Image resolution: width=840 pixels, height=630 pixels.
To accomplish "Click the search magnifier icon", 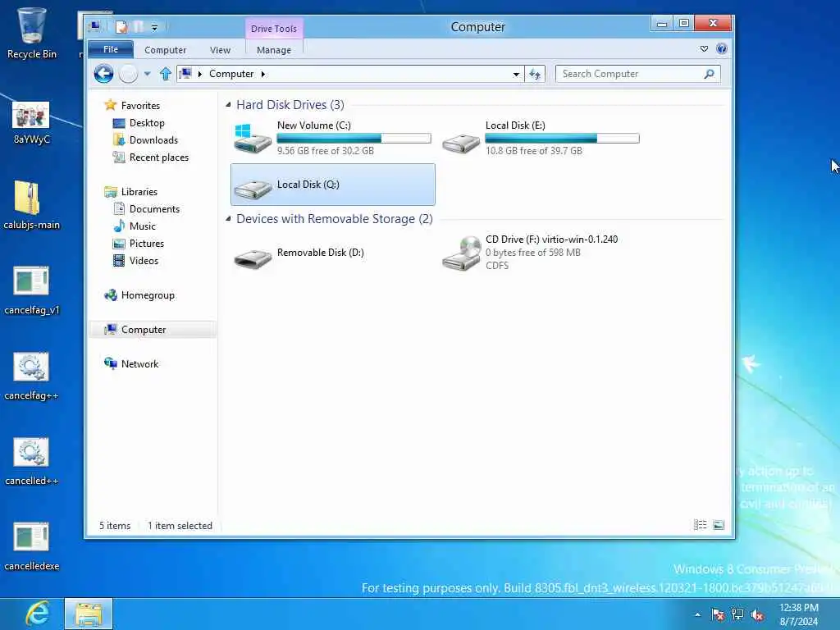I will coord(710,74).
